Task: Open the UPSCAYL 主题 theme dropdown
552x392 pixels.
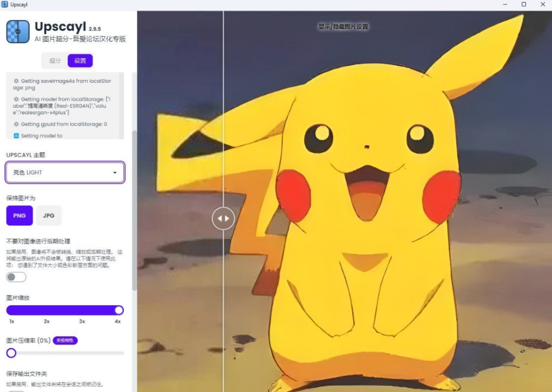Action: click(x=65, y=172)
